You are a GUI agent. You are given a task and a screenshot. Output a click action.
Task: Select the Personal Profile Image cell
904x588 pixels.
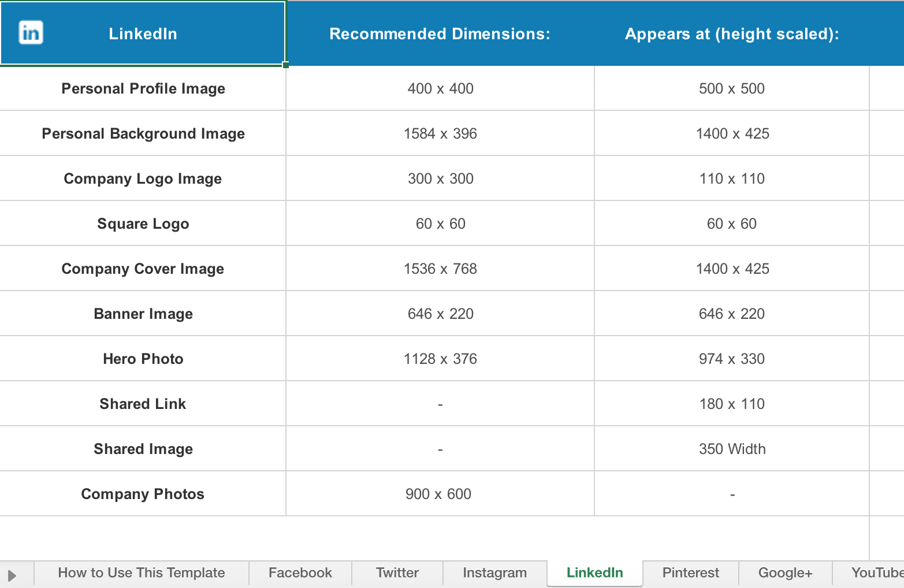[143, 88]
